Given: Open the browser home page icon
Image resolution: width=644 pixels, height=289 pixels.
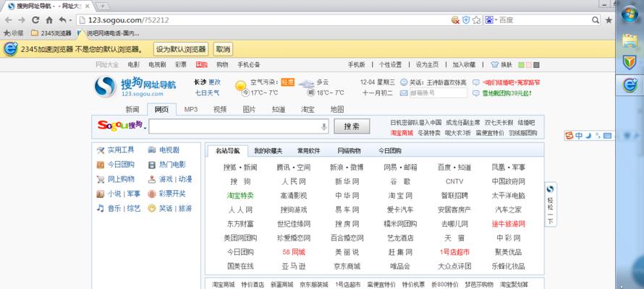Looking at the screenshot, I should point(49,20).
